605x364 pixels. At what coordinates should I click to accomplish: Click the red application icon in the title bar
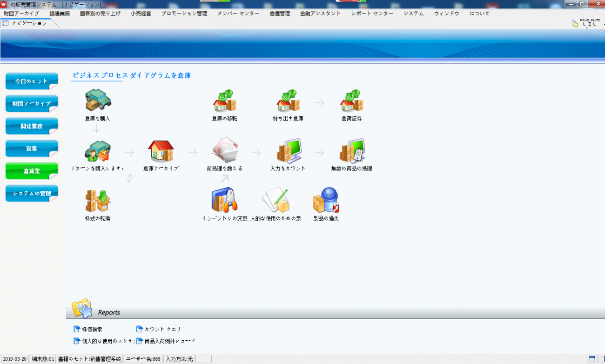[4, 4]
